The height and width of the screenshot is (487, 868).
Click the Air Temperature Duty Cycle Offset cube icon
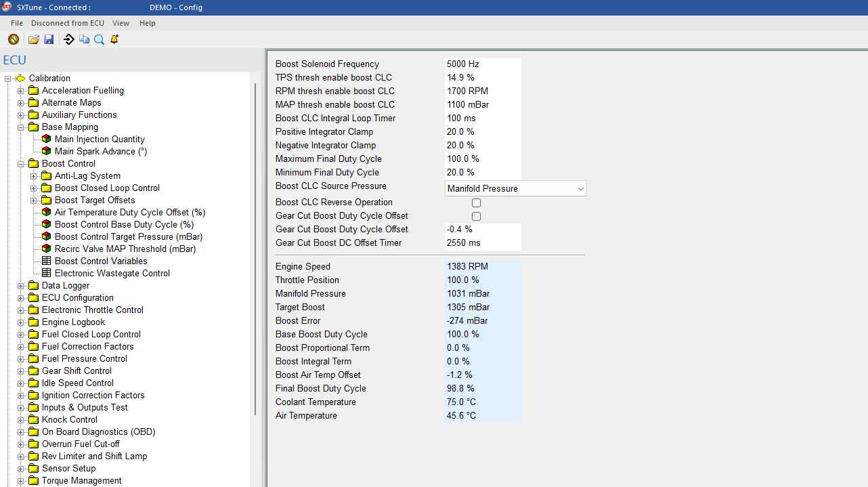click(46, 212)
